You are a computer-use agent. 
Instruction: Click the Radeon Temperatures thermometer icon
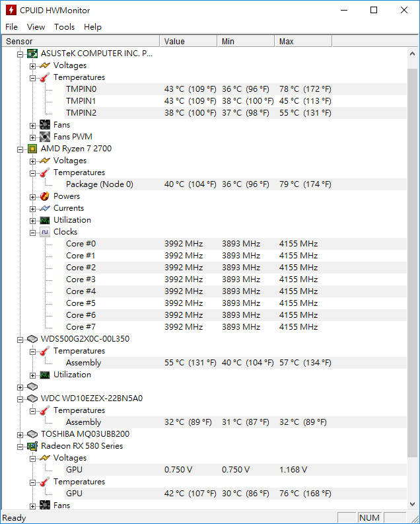tap(45, 482)
